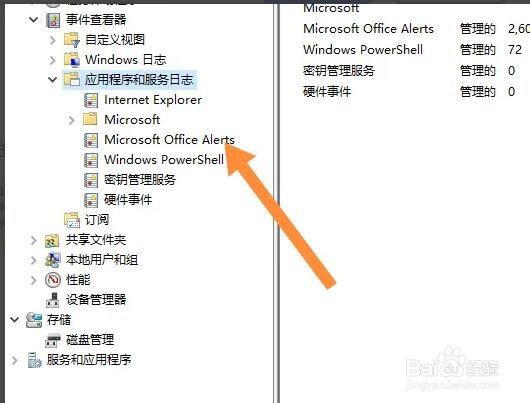Select the 共享文件夹 icon
The image size is (530, 403).
coord(52,240)
